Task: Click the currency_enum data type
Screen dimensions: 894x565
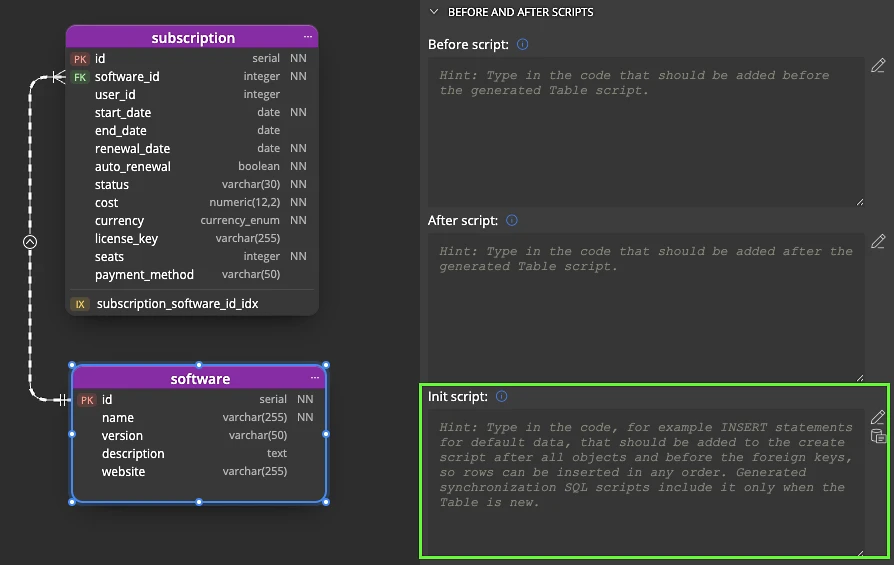Action: tap(240, 221)
